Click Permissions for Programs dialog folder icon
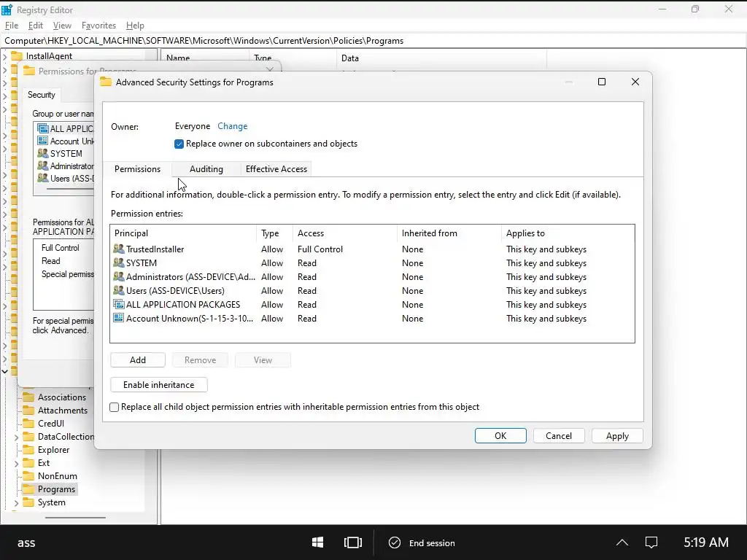 pyautogui.click(x=29, y=71)
